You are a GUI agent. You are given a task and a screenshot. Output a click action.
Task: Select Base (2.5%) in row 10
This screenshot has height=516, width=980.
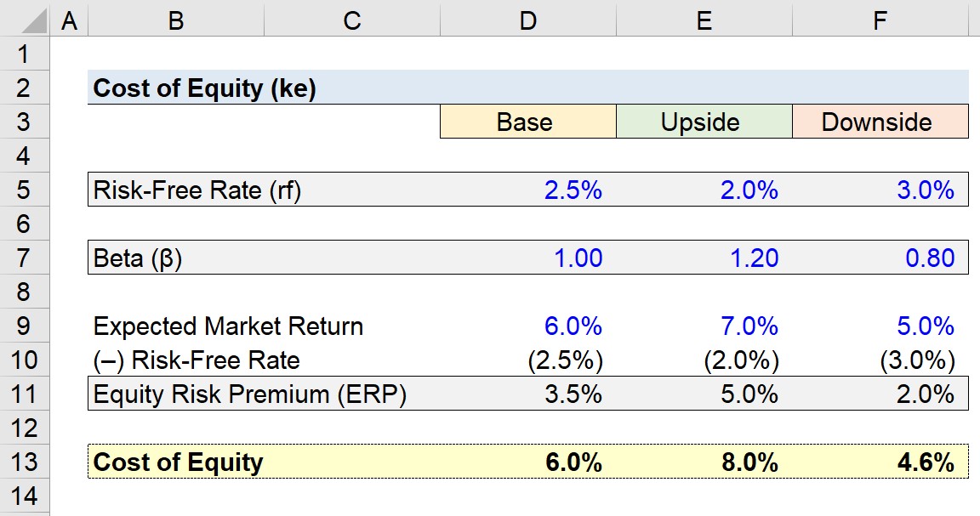[x=528, y=360]
